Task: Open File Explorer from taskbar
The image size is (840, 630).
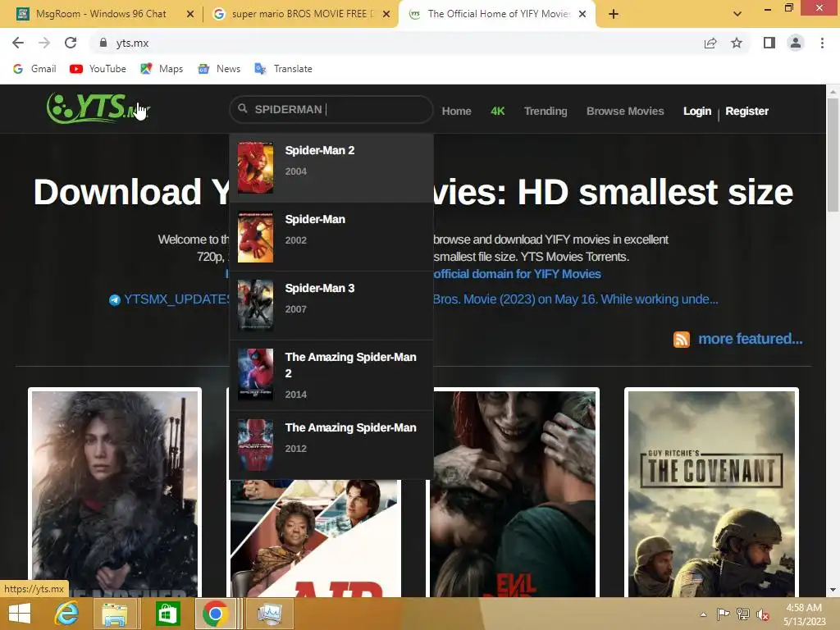Action: (115, 614)
